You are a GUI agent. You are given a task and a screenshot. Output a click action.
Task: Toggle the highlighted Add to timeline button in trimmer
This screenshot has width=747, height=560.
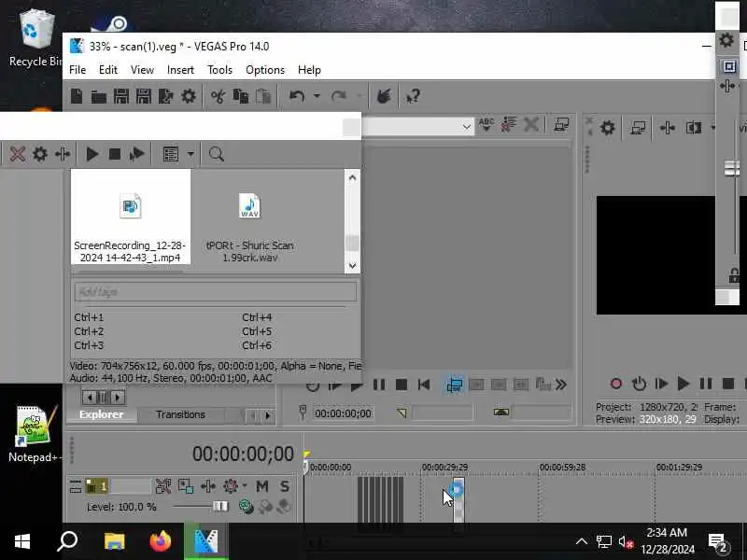454,385
